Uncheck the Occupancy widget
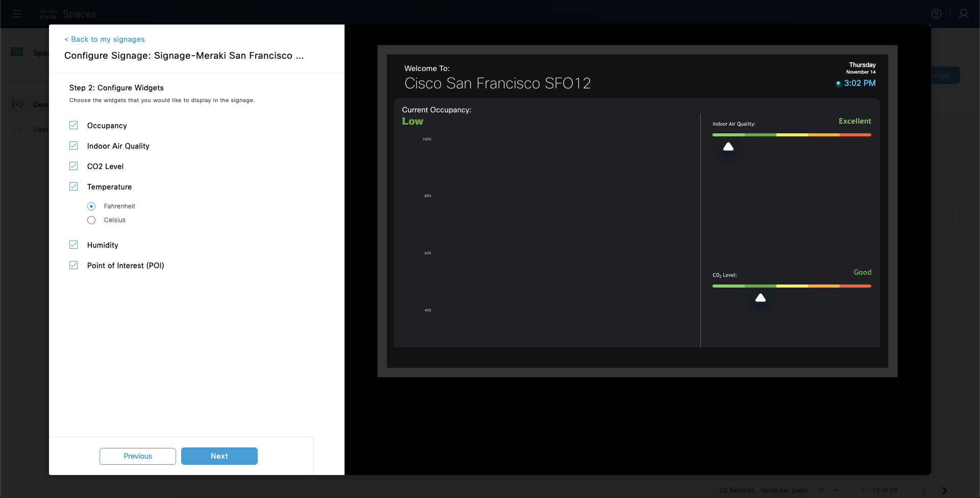 [73, 125]
